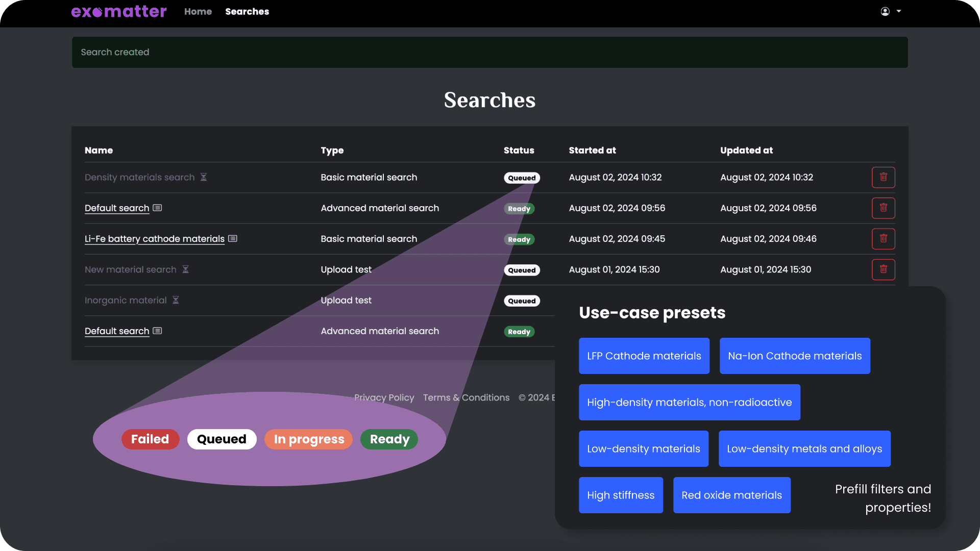Click the results icon beside the top Default search
This screenshot has height=551, width=980.
(x=157, y=208)
